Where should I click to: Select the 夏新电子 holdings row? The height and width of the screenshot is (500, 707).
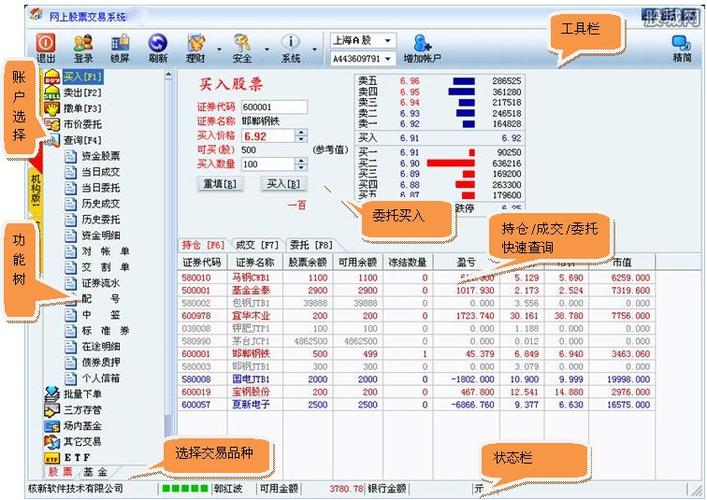(x=416, y=404)
